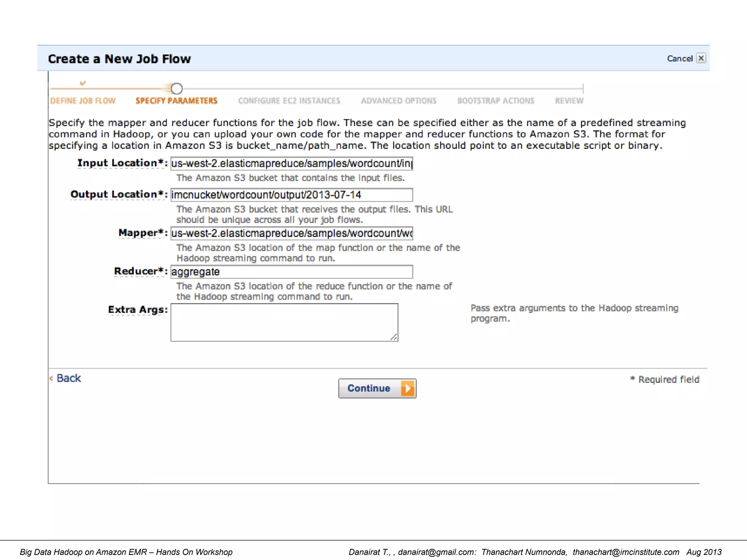Click inside the Extra Args text area
Image resolution: width=747 pixels, height=560 pixels.
[x=285, y=322]
